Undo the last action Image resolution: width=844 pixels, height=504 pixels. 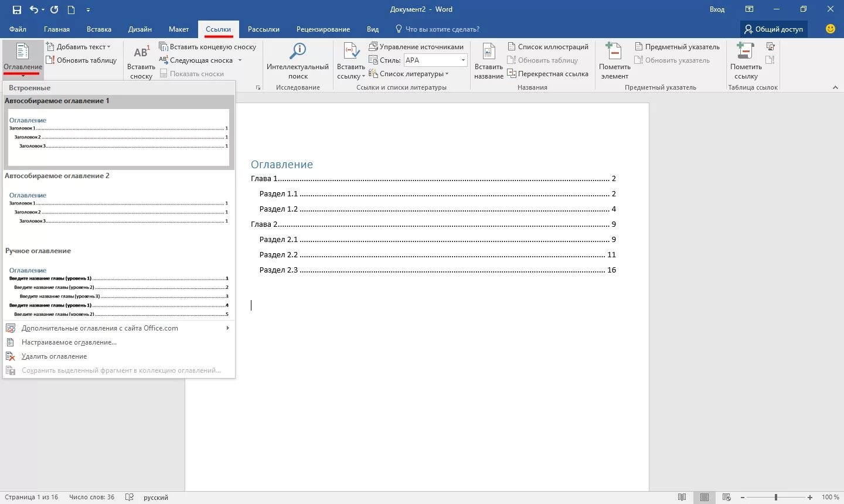[x=34, y=9]
